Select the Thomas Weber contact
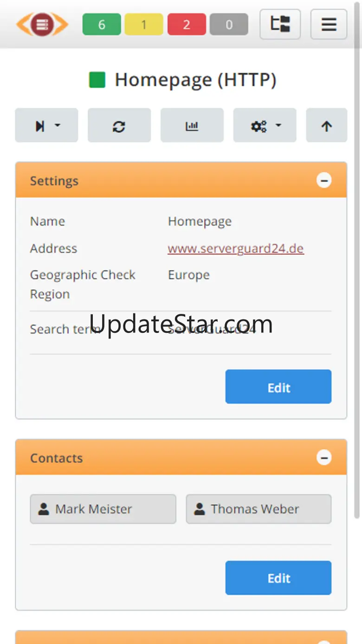The width and height of the screenshot is (362, 644). (x=259, y=509)
